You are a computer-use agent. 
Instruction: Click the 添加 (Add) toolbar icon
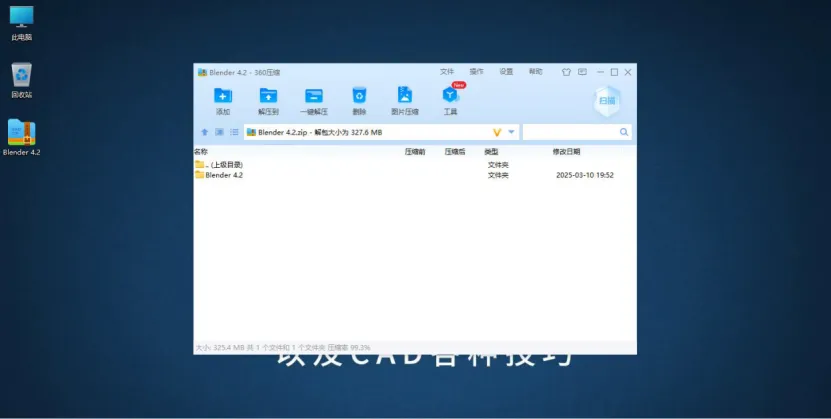point(223,96)
